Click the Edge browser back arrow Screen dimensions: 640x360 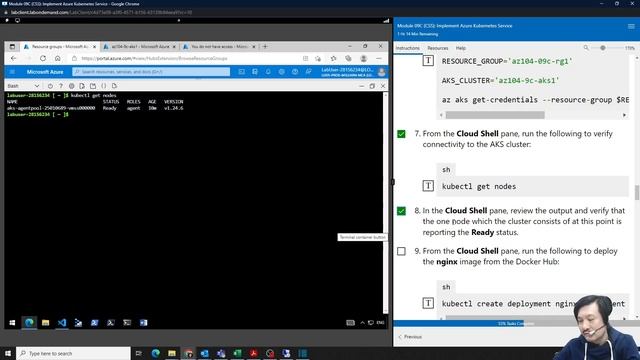[13, 58]
